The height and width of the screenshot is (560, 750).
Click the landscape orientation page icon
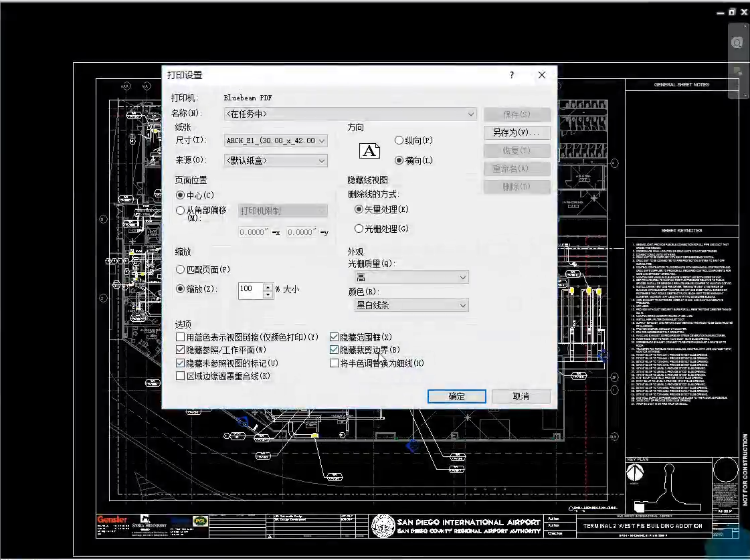[369, 151]
